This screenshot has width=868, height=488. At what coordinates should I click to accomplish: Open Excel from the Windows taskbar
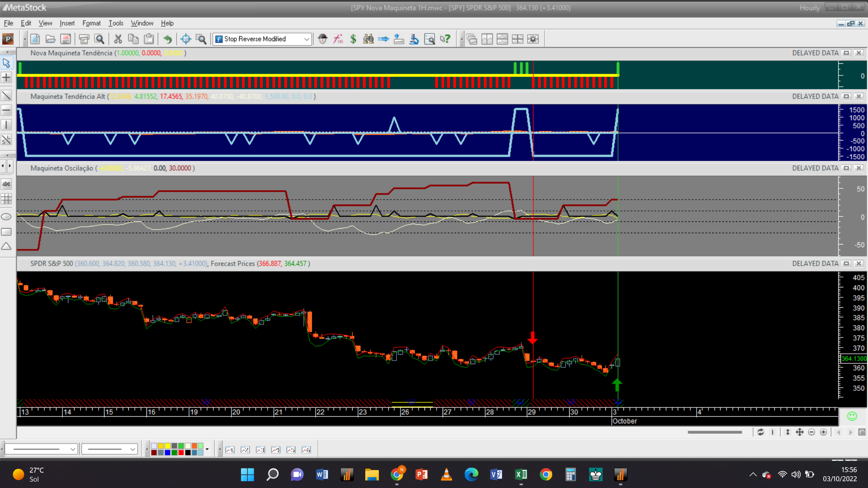(x=521, y=474)
